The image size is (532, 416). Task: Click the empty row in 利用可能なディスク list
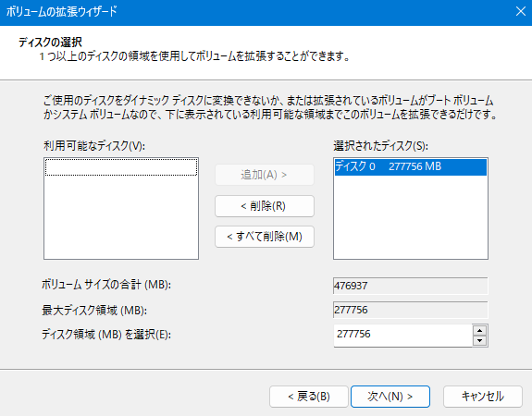coord(121,166)
